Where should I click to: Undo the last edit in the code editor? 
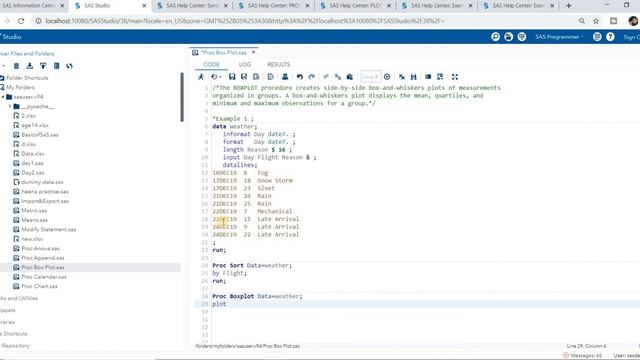(x=300, y=77)
